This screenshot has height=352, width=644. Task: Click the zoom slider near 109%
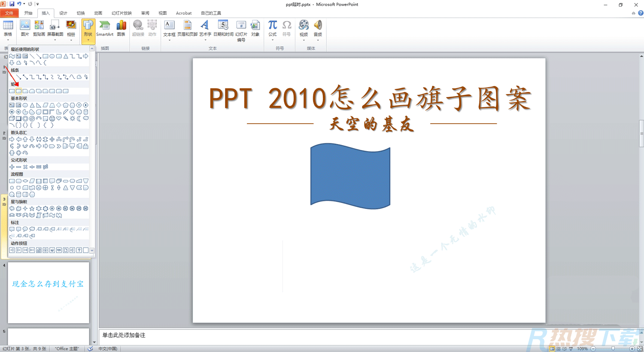click(613, 349)
